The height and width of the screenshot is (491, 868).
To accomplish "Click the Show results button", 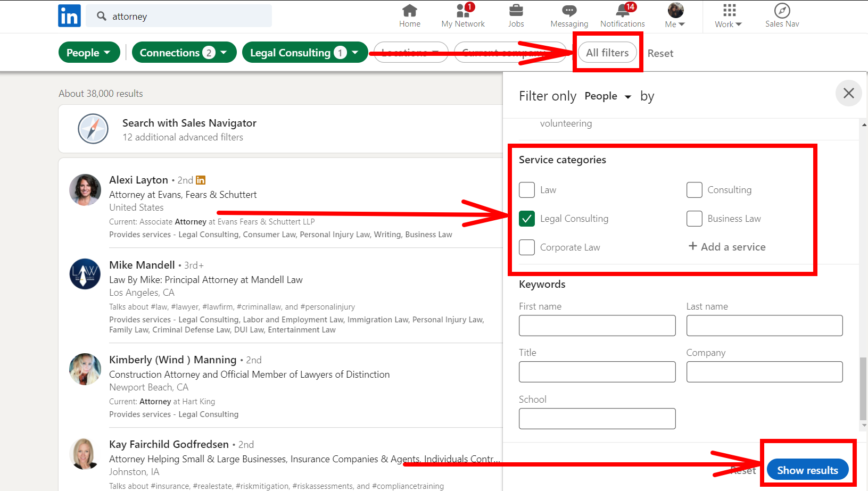I will pos(807,470).
